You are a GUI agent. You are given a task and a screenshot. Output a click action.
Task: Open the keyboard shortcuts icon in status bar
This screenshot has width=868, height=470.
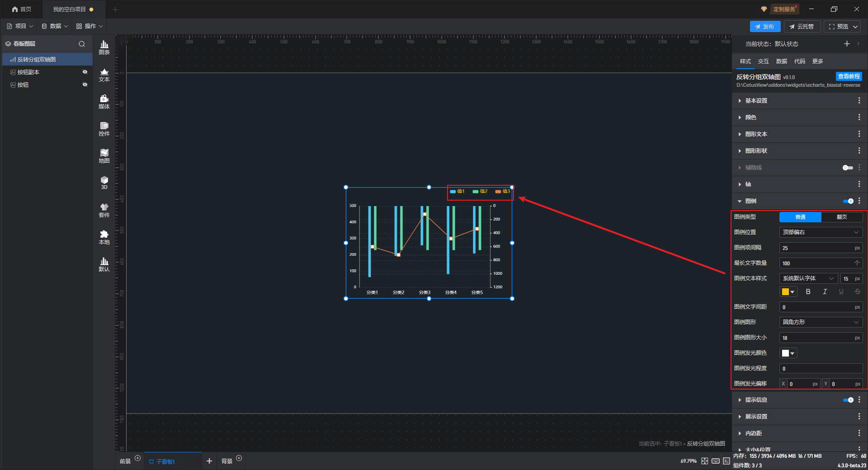pyautogui.click(x=716, y=461)
